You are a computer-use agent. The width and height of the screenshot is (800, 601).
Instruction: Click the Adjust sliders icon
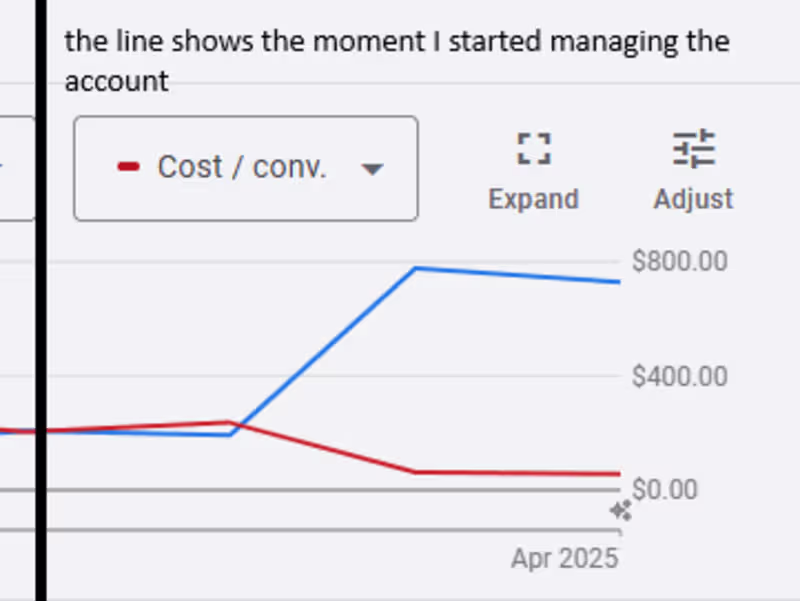point(693,150)
